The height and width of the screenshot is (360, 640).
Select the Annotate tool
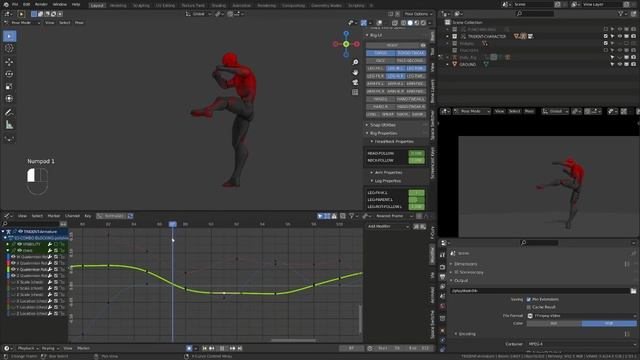(x=9, y=112)
